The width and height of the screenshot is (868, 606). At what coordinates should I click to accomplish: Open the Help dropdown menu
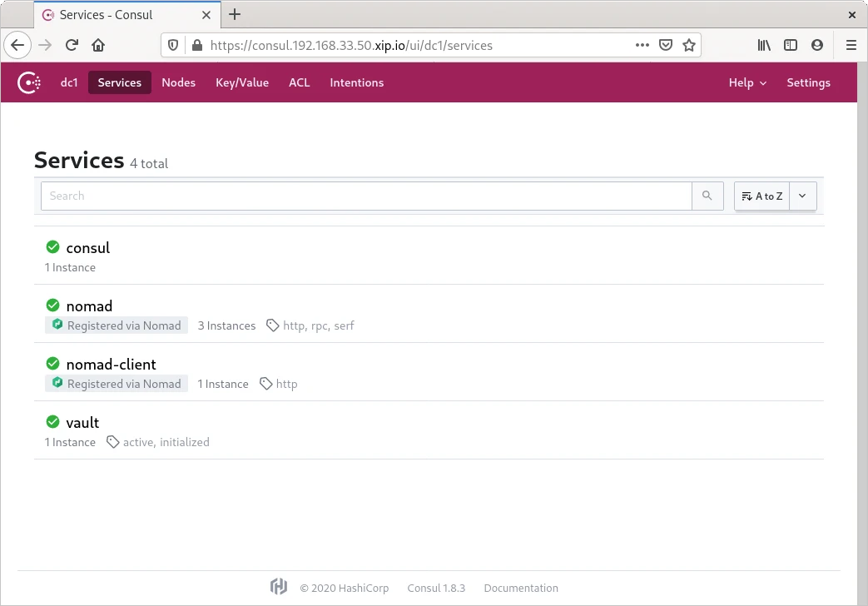(x=747, y=82)
